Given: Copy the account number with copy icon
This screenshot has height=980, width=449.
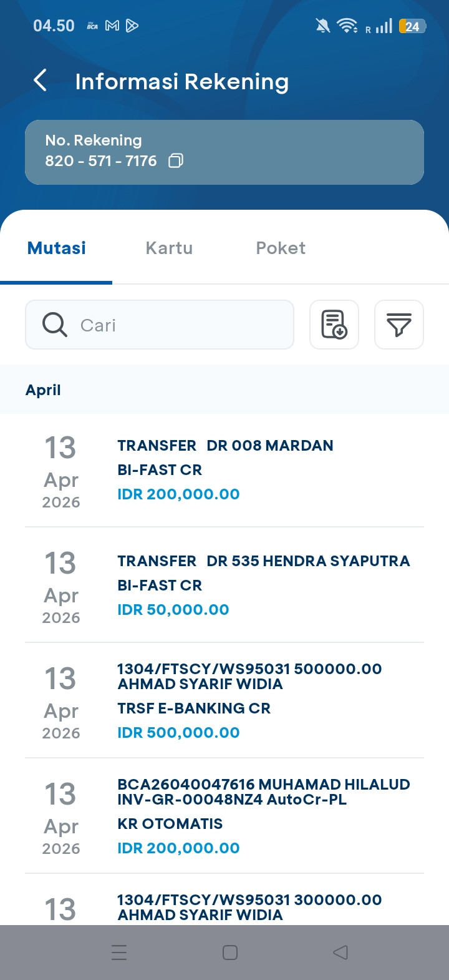Looking at the screenshot, I should (x=176, y=161).
